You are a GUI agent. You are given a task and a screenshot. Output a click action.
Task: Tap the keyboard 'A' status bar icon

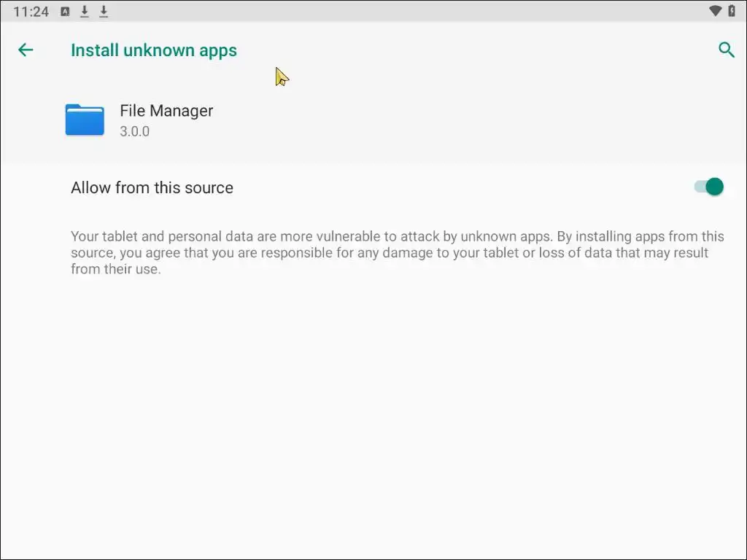pyautogui.click(x=66, y=11)
